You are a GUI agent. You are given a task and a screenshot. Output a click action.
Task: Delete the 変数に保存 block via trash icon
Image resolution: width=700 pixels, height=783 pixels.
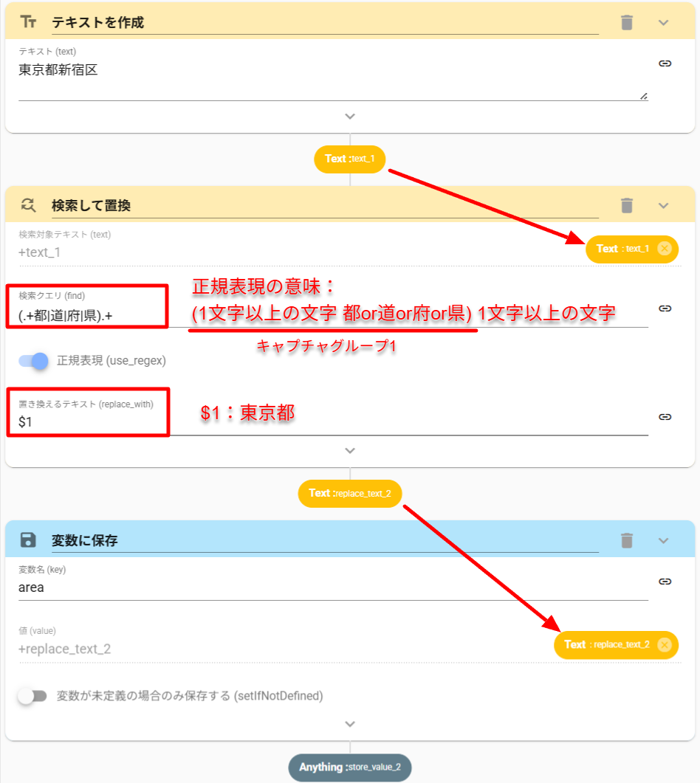tap(627, 540)
